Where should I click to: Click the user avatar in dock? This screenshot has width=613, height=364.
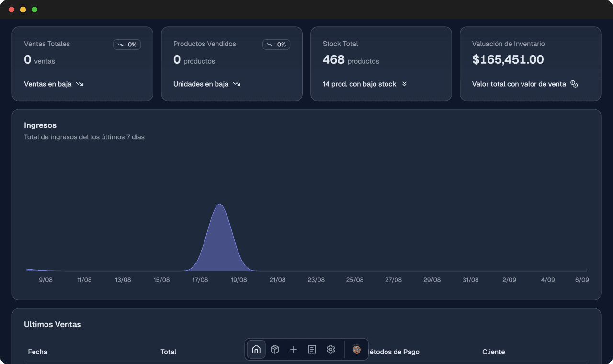tap(357, 349)
